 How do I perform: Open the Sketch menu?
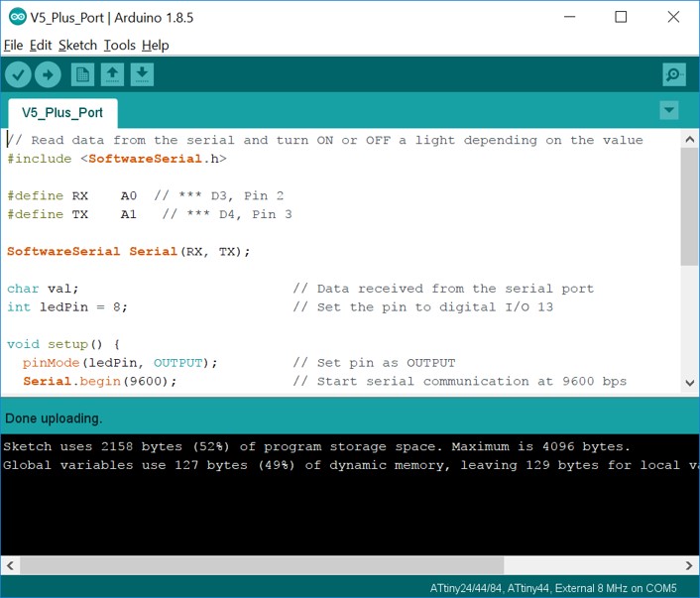coord(77,45)
